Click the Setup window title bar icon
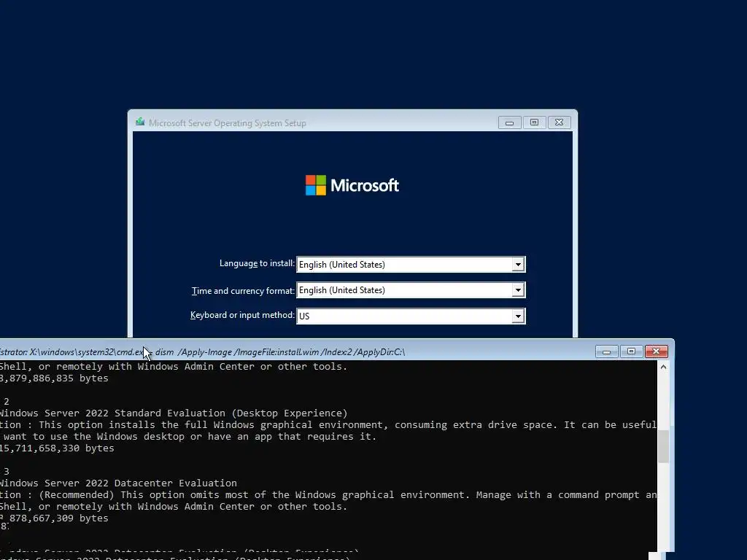The width and height of the screenshot is (747, 560). click(140, 122)
